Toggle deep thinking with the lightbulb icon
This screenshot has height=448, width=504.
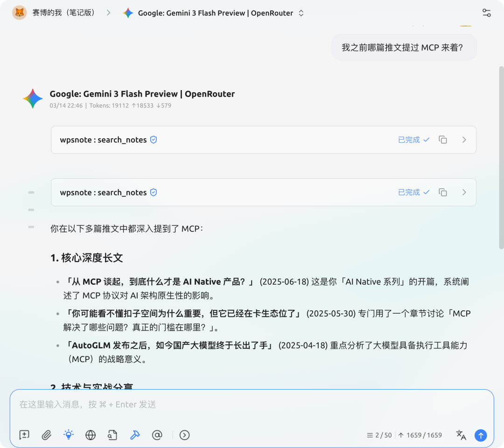pyautogui.click(x=68, y=435)
